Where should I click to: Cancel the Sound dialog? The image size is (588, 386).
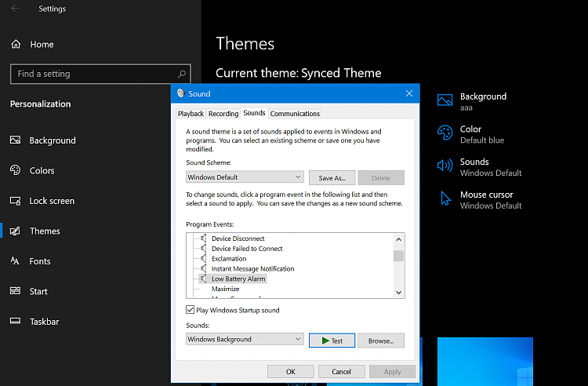pyautogui.click(x=341, y=371)
